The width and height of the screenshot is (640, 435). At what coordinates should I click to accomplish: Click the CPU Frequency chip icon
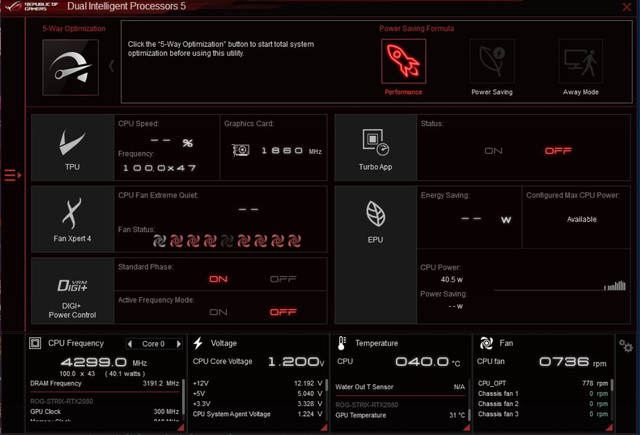click(35, 343)
